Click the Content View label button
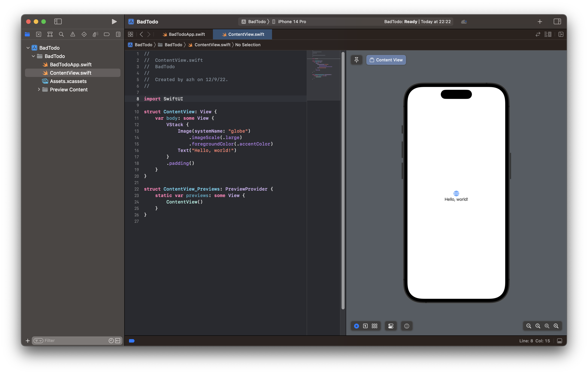 pyautogui.click(x=385, y=59)
